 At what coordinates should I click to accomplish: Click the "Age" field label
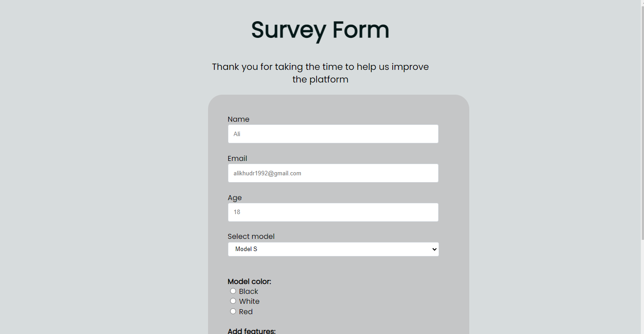[235, 198]
